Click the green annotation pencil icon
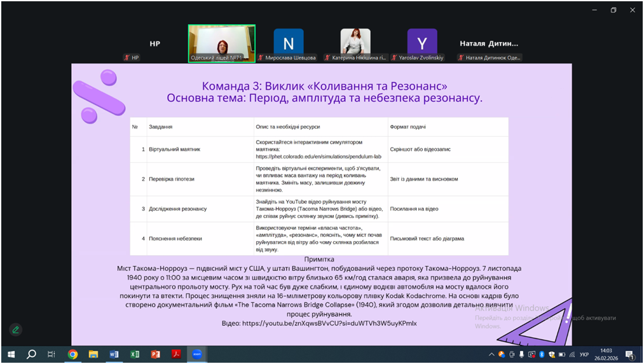This screenshot has height=364, width=644. [16, 330]
